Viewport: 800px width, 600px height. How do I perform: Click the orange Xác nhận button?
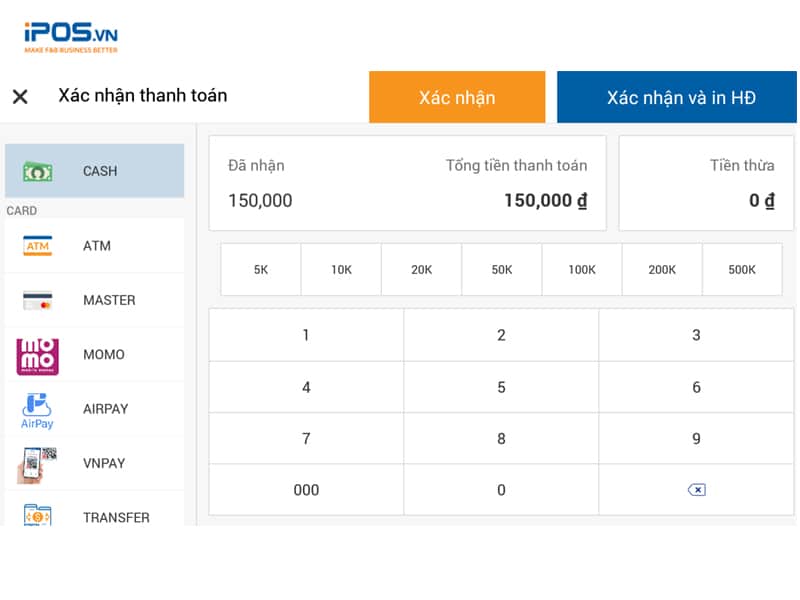pos(457,97)
